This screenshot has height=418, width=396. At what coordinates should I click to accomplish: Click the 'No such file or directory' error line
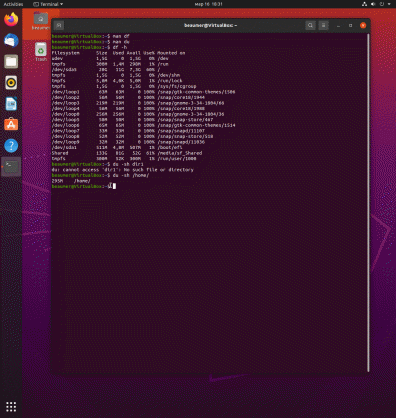pyautogui.click(x=123, y=170)
